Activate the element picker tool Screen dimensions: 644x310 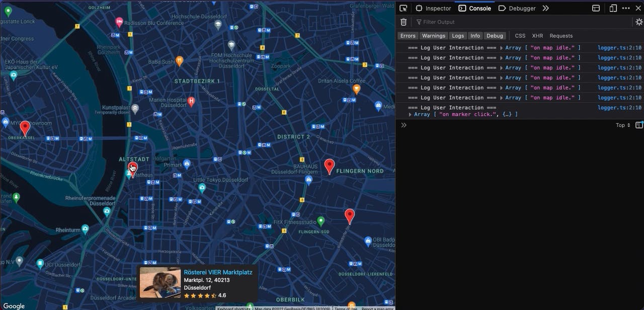(404, 8)
